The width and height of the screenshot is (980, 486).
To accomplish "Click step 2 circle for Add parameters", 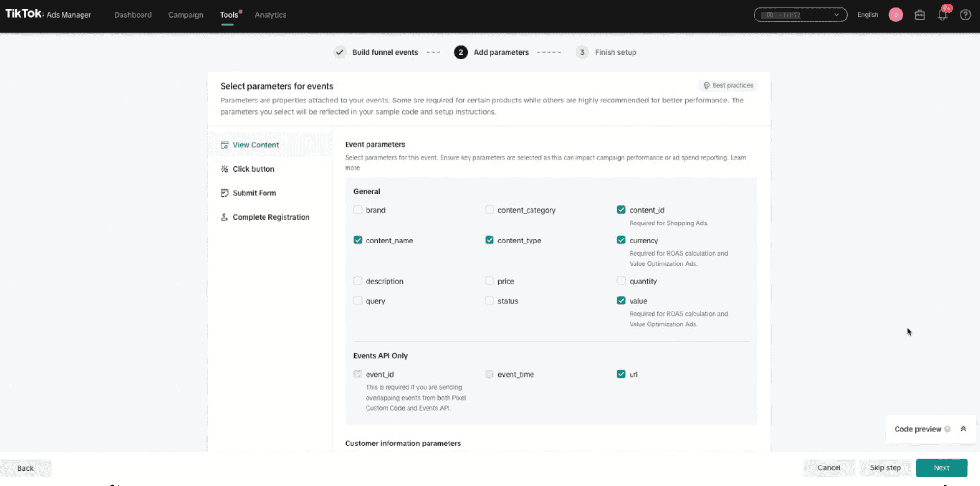I will 461,52.
